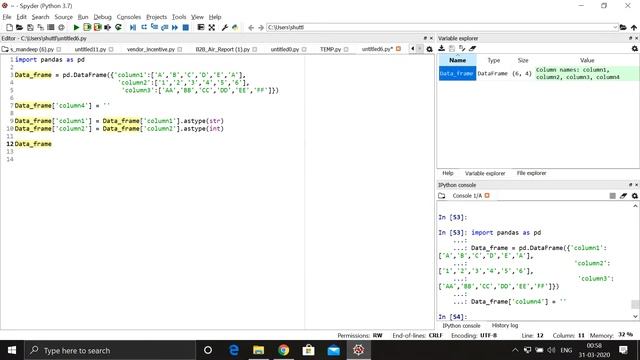Viewport: 640px width, 360px height.
Task: Show the previous editor tabs with the left arrow
Action: pos(412,49)
